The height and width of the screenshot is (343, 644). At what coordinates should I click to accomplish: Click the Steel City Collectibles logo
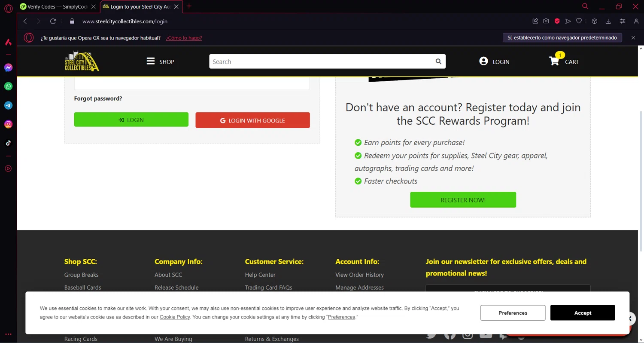(82, 61)
